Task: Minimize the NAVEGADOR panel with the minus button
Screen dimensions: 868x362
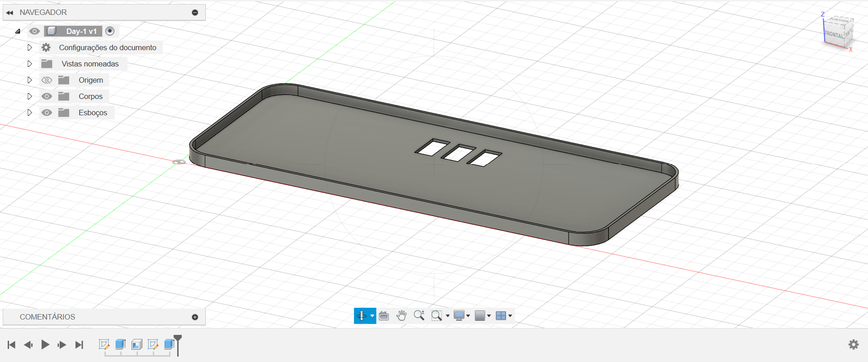Action: coord(195,13)
